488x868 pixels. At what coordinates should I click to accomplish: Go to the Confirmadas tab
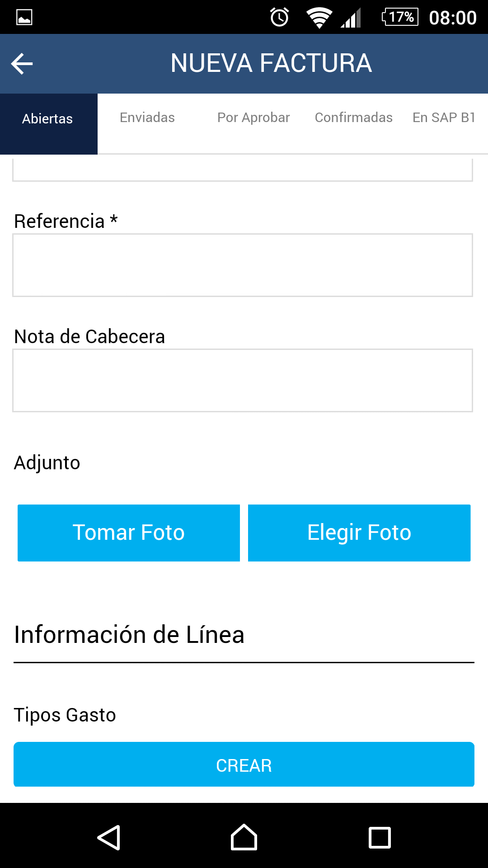click(354, 118)
